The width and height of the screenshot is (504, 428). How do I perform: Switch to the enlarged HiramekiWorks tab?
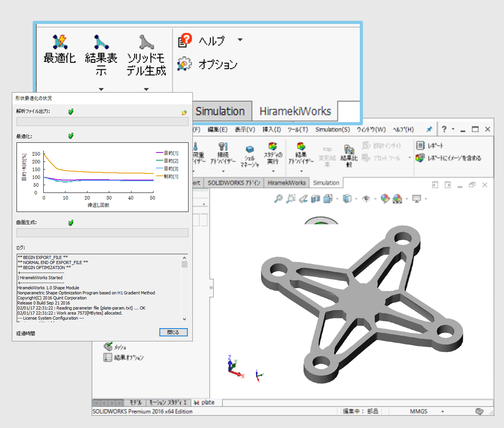coord(295,111)
